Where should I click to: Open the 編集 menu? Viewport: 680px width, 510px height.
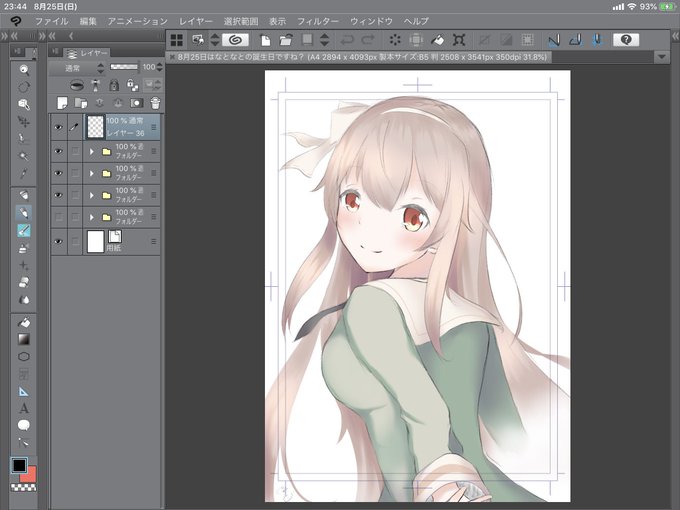[x=88, y=21]
